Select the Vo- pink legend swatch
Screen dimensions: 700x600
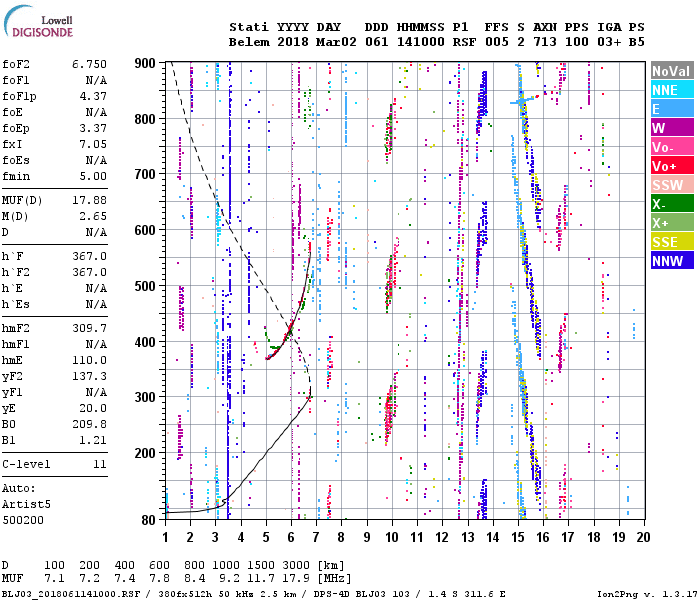click(672, 147)
